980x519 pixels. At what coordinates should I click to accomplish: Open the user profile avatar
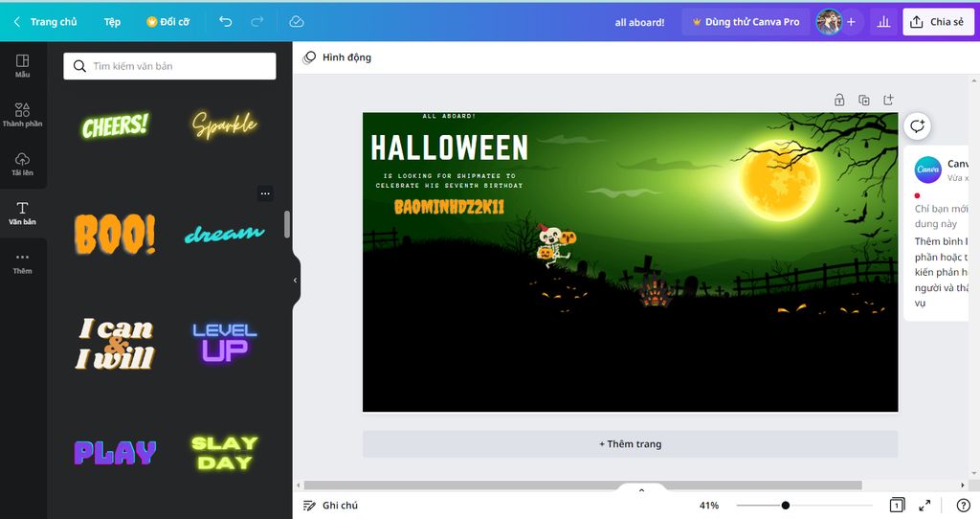(x=829, y=22)
